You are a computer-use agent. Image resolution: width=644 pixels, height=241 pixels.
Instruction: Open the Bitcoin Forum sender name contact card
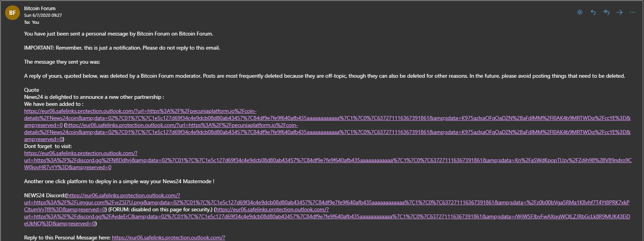[40, 8]
